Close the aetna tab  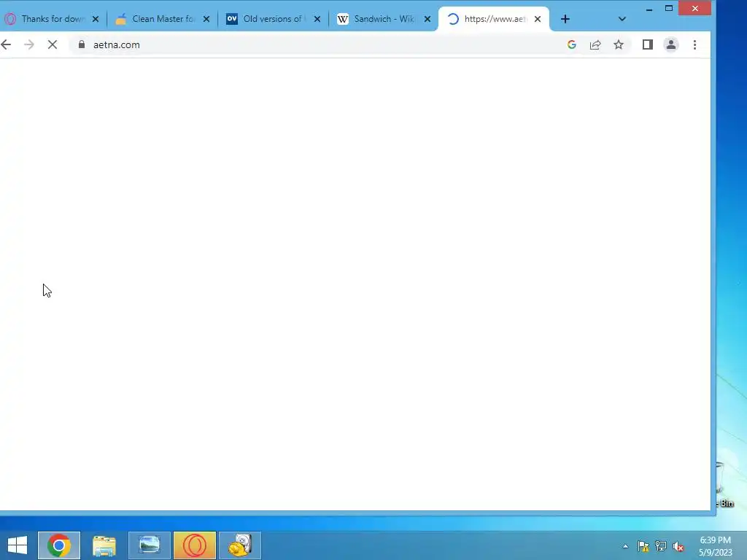[538, 19]
